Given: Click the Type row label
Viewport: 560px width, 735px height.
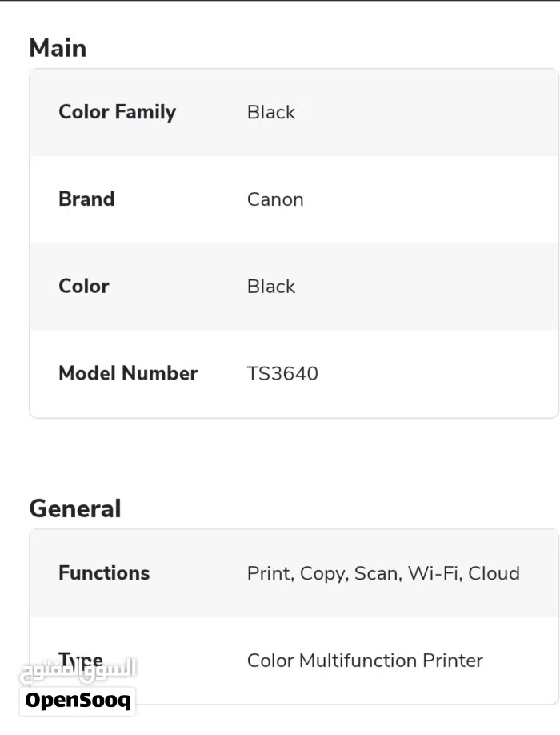Looking at the screenshot, I should (x=81, y=661).
